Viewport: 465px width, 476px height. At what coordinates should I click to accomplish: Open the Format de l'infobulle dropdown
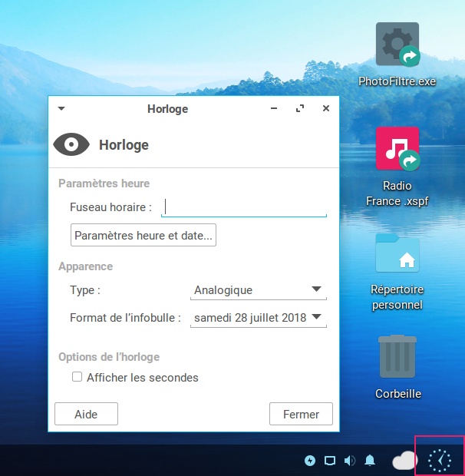tap(258, 318)
